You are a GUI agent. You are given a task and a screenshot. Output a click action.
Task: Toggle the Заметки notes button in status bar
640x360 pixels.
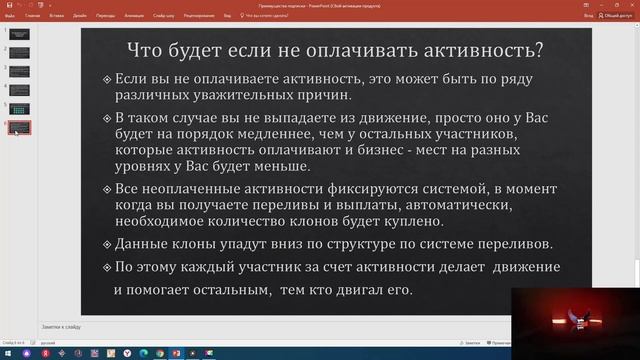[470, 343]
